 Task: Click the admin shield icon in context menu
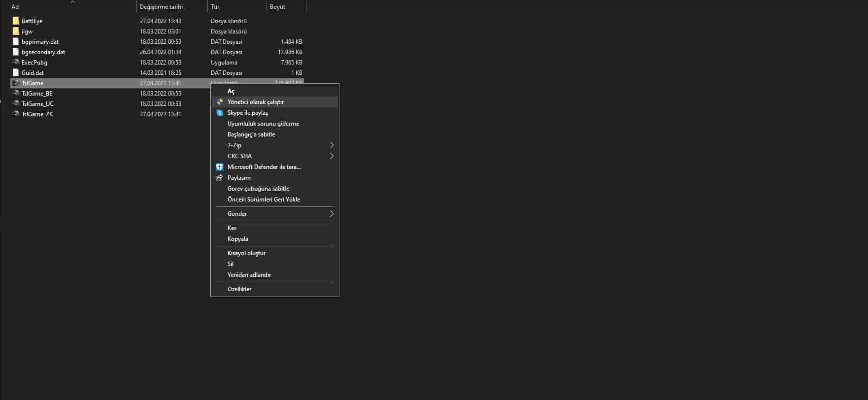(220, 102)
